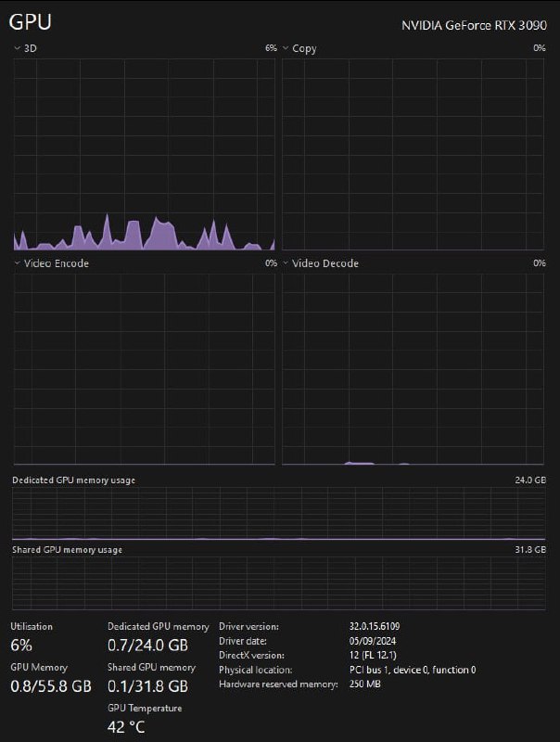Click the 0.8/55.8 GB GPU Memory value
The height and width of the screenshot is (742, 560).
50,686
